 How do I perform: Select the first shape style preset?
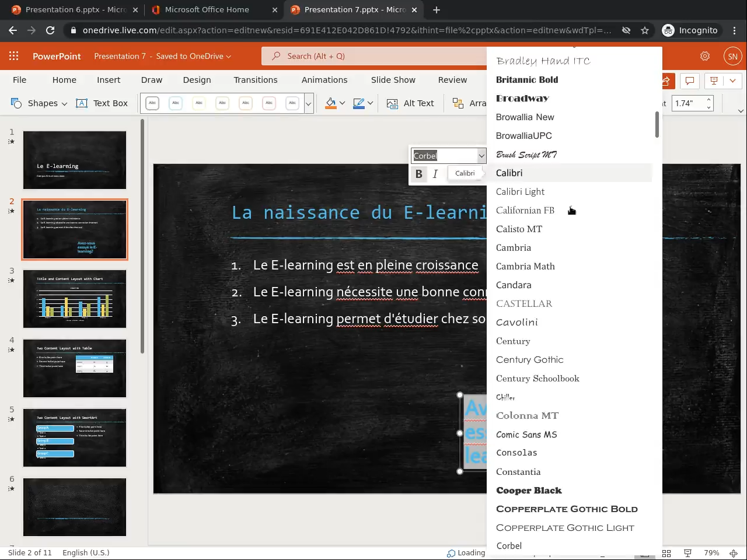point(152,103)
